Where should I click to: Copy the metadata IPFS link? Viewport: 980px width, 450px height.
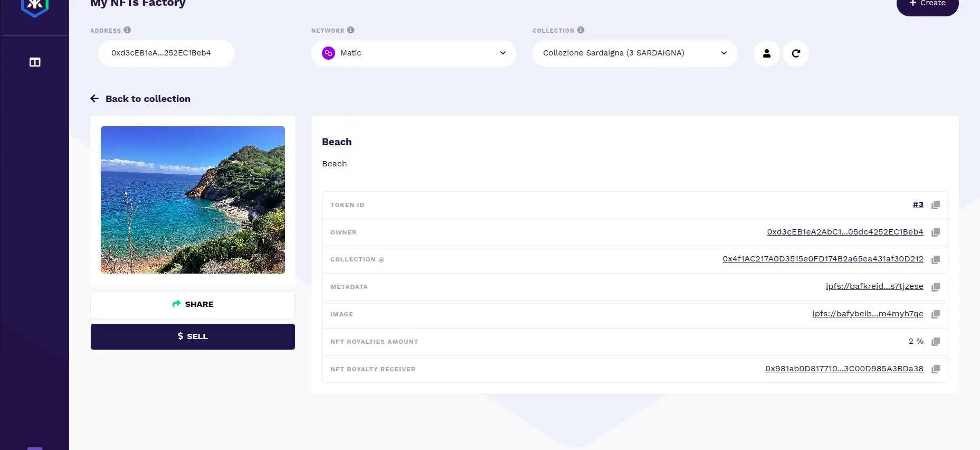click(936, 287)
